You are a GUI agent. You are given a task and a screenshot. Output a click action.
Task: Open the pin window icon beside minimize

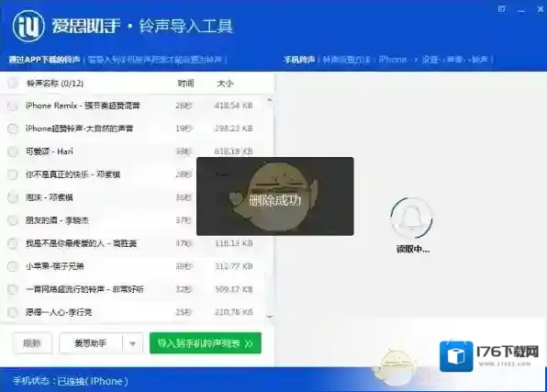(502, 9)
